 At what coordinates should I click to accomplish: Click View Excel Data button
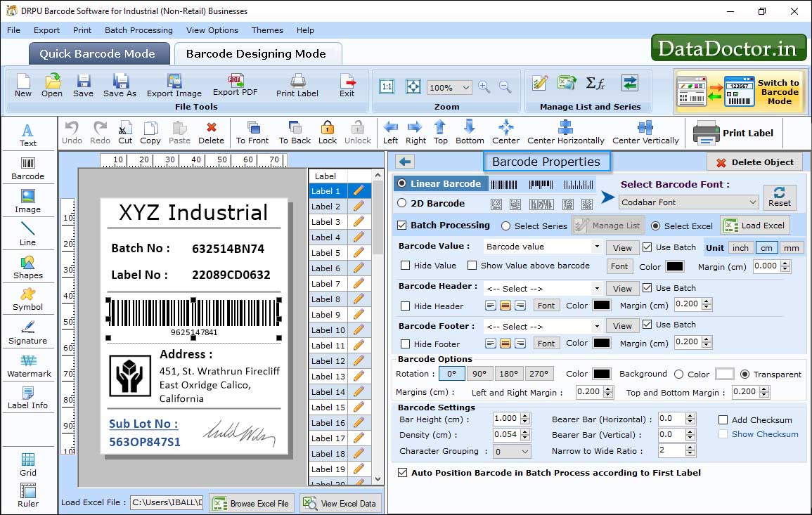tap(340, 503)
